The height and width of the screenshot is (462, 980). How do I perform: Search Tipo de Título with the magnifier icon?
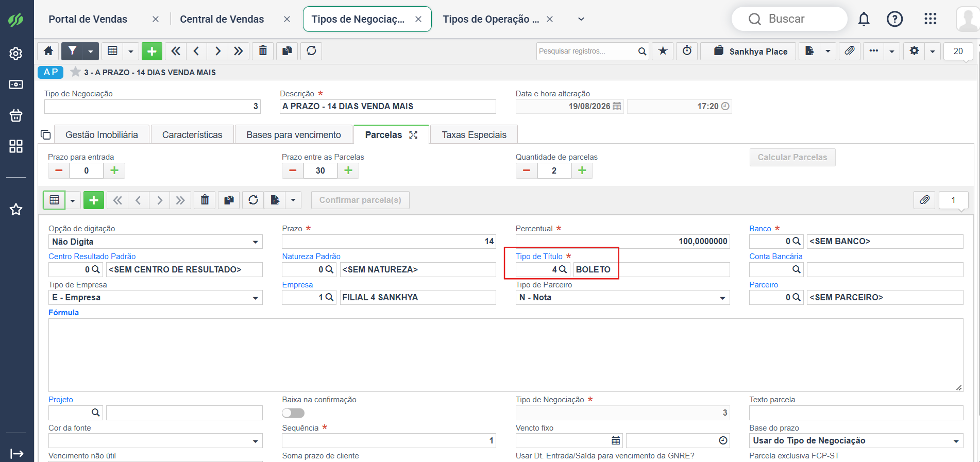coord(563,269)
